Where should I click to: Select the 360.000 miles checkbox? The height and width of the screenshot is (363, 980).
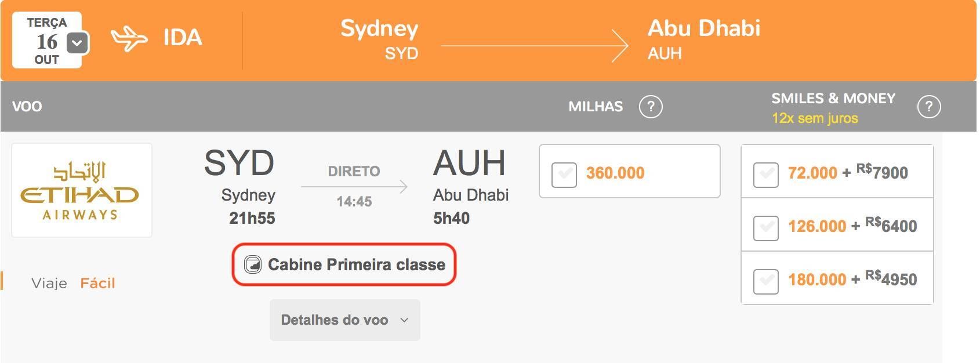564,175
